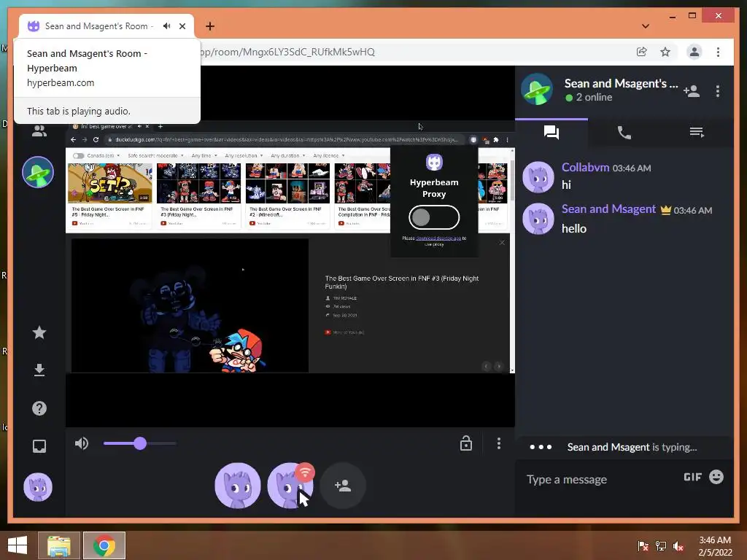Viewport: 747px width, 560px height.
Task: Open the embedded browser three-dot menu
Action: coord(508,139)
